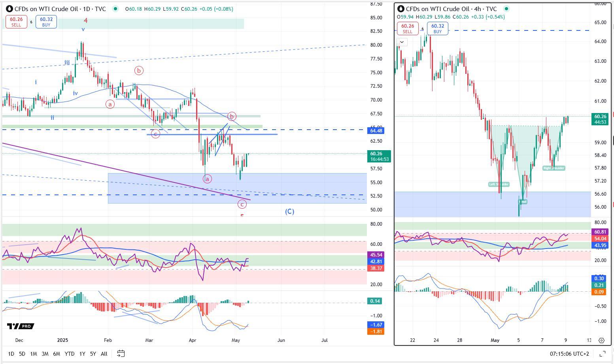Select circled c wave label below purple trendline
Screen dimensions: 614x364
coord(242,204)
